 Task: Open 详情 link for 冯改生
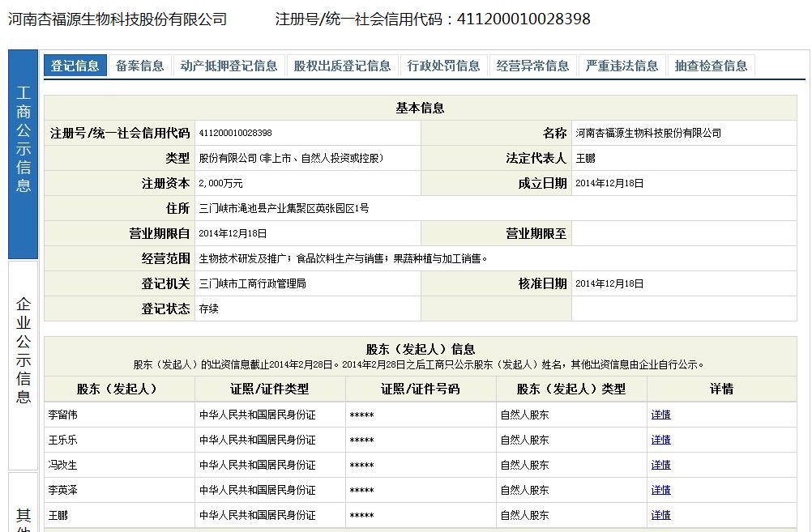pyautogui.click(x=660, y=465)
